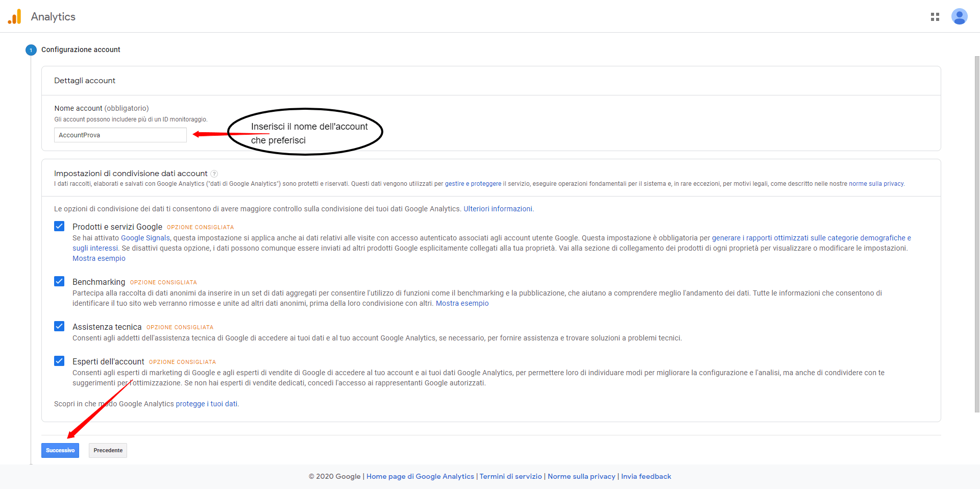Image resolution: width=980 pixels, height=489 pixels.
Task: Click the Precedente button
Action: [107, 450]
